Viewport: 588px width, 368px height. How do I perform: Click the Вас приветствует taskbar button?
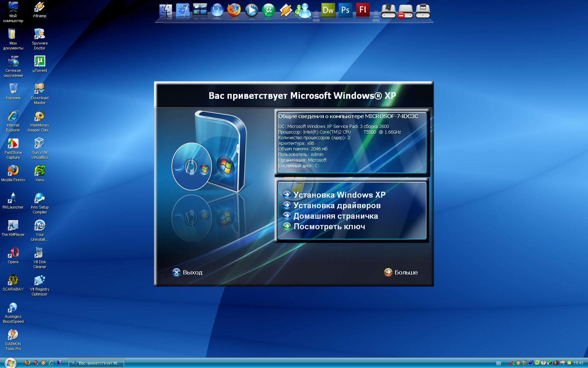pyautogui.click(x=96, y=363)
